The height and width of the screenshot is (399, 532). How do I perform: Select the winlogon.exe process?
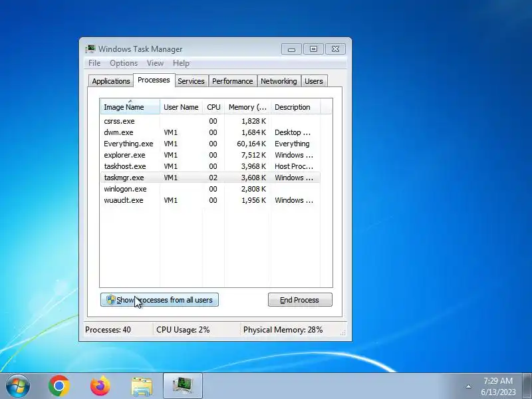pos(210,189)
